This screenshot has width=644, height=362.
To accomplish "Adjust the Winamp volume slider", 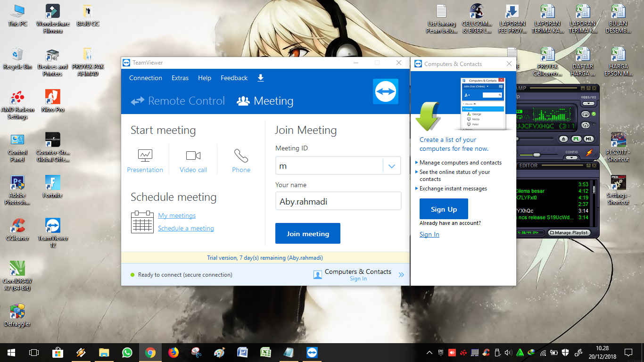I will (536, 155).
